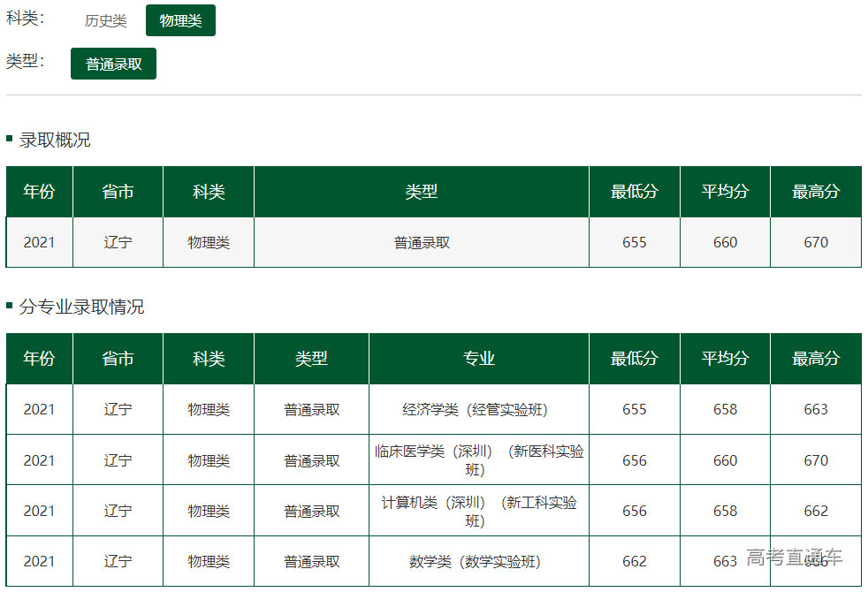
Task: Click 平均分 header in 录取概况 table
Action: (x=725, y=192)
